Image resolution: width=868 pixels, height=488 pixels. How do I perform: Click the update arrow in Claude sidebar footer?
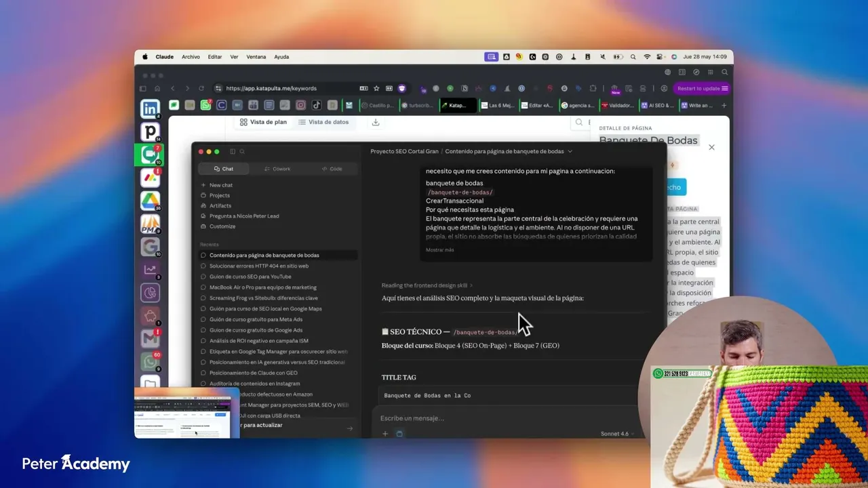(350, 428)
